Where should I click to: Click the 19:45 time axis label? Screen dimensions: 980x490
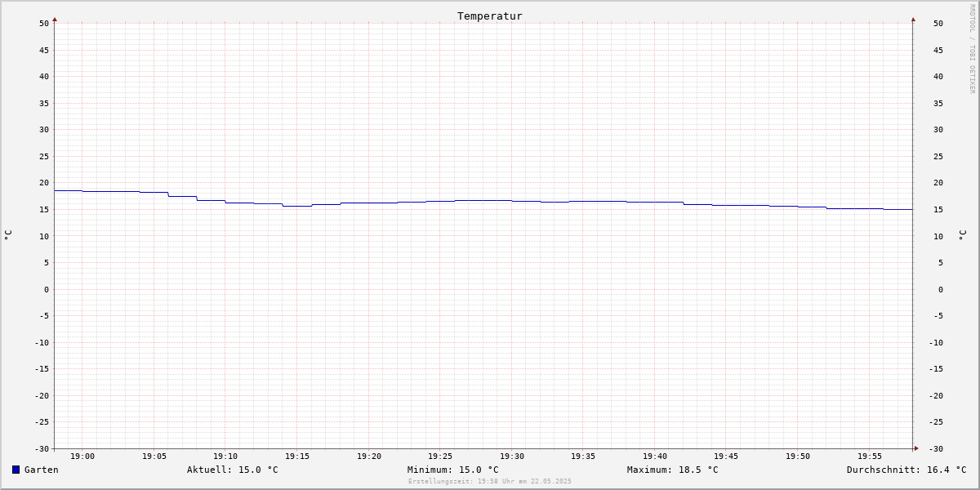[726, 457]
